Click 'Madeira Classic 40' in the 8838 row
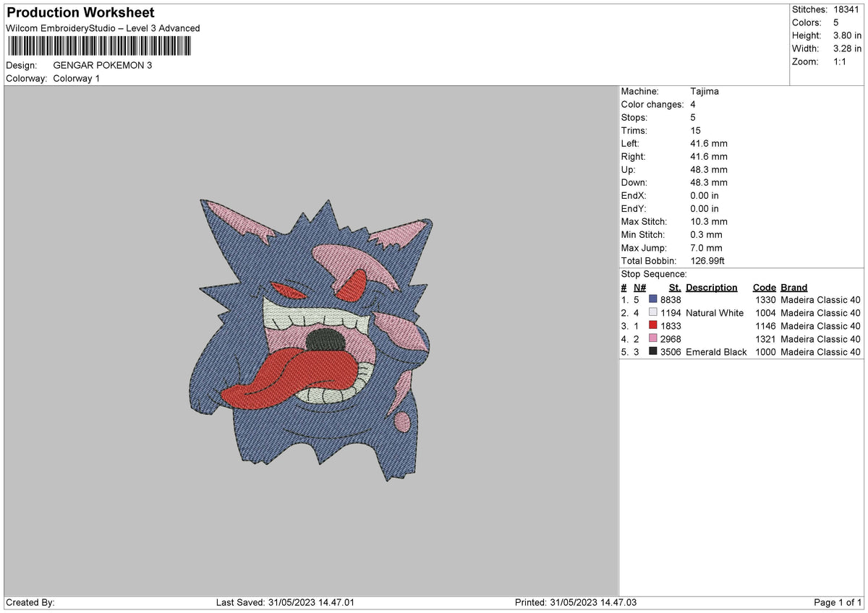This screenshot has width=868, height=613. coord(821,299)
